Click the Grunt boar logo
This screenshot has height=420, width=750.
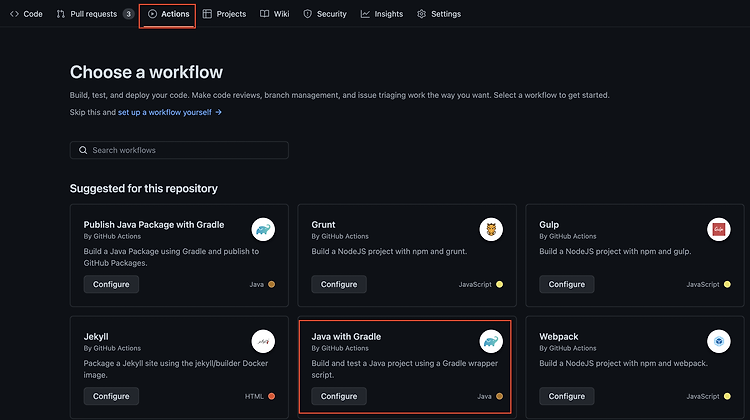(491, 230)
